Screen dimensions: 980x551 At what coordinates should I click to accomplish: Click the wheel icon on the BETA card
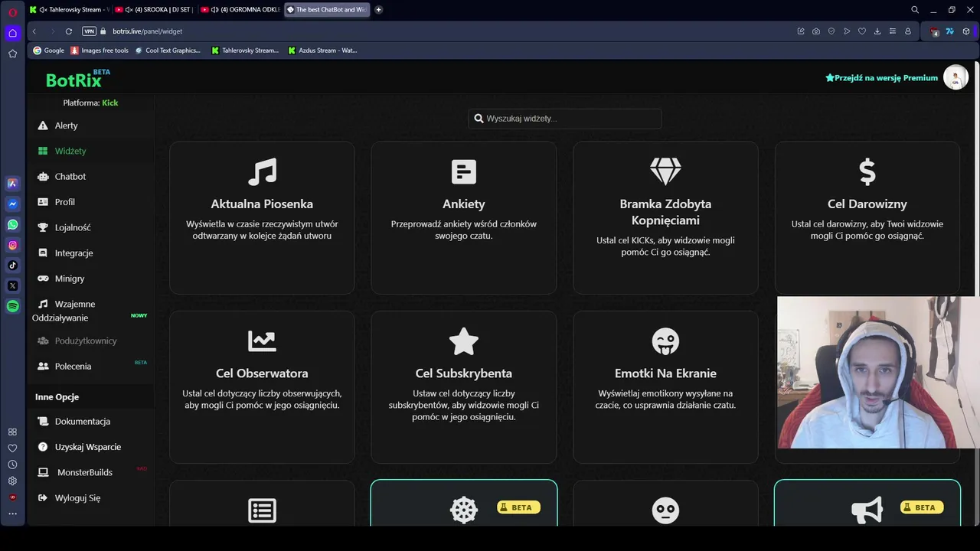[x=464, y=510]
